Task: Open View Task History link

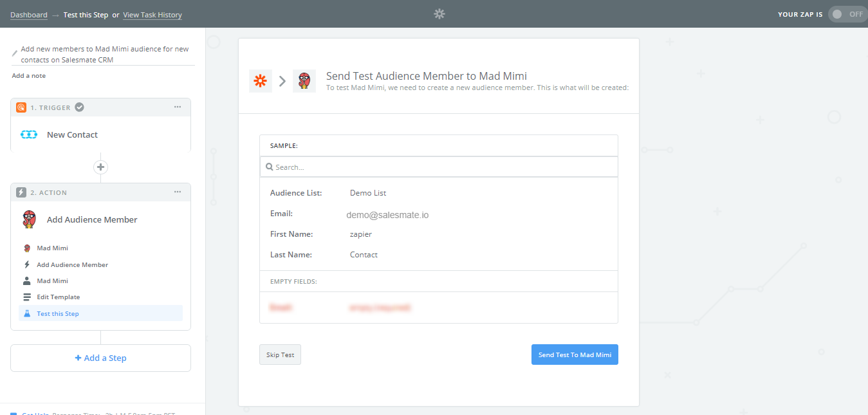Action: coord(152,15)
